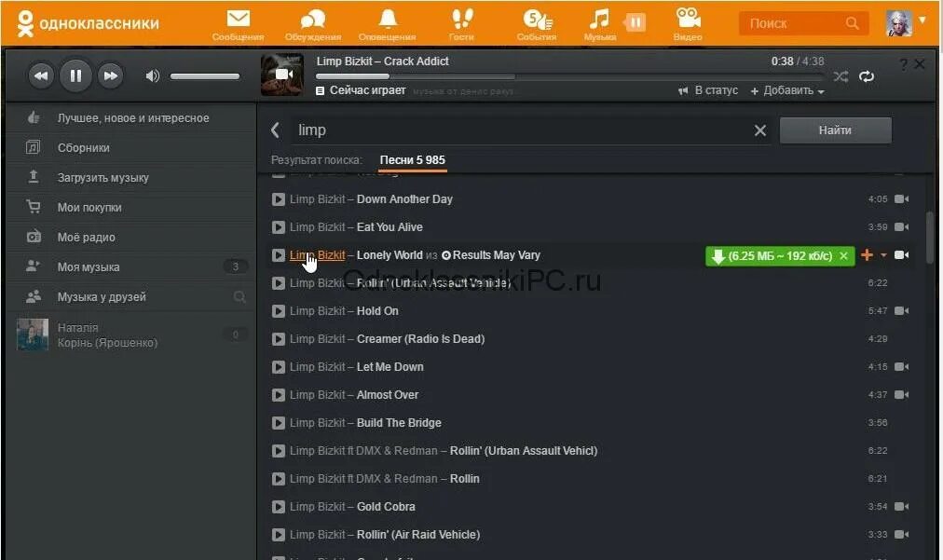Expand the profile dropdown arrow
Image resolution: width=943 pixels, height=560 pixels.
(922, 20)
